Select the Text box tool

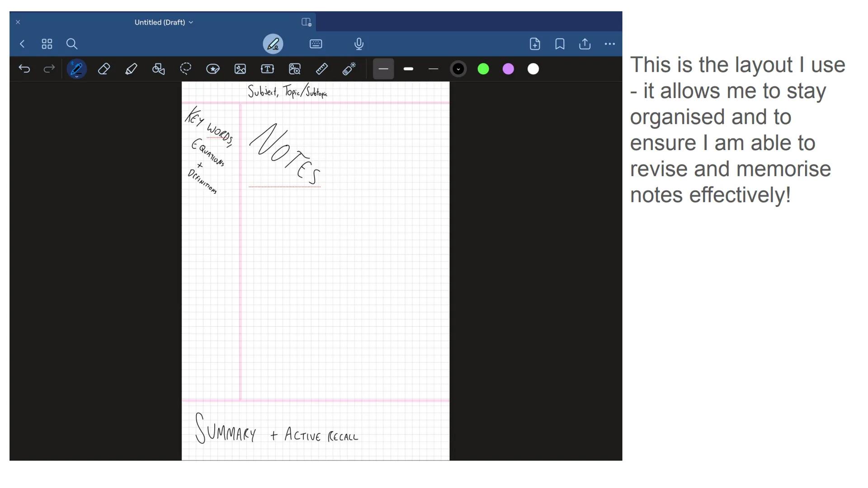click(x=267, y=69)
